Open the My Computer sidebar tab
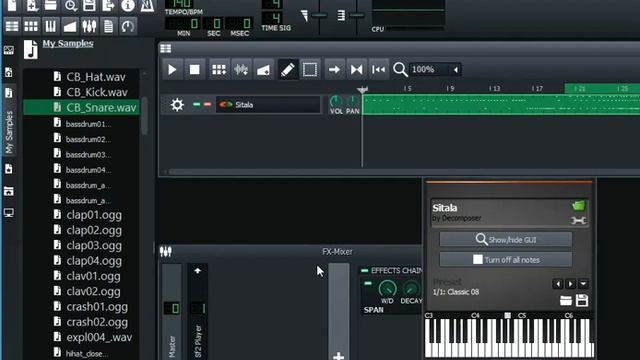This screenshot has height=360, width=640. [9, 213]
